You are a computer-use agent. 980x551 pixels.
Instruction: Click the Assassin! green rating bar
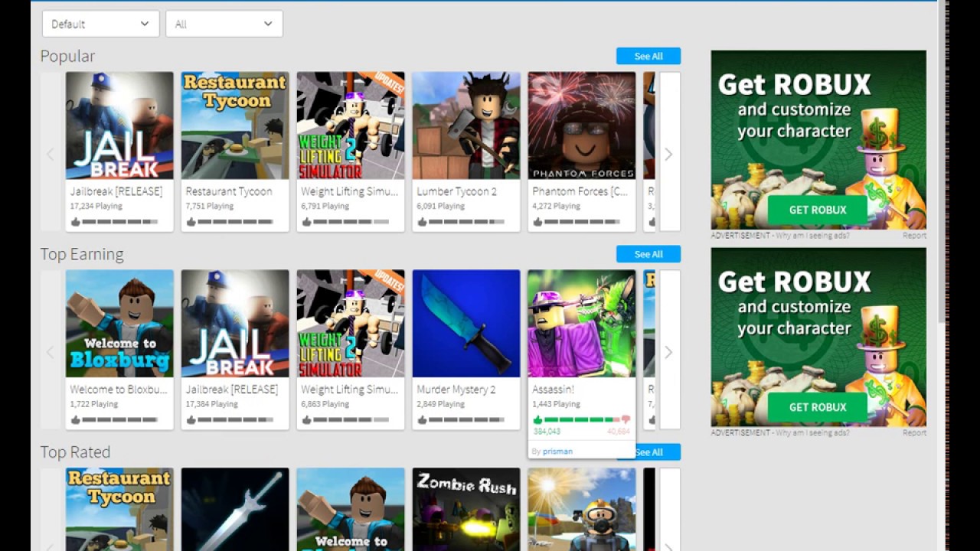tap(581, 420)
